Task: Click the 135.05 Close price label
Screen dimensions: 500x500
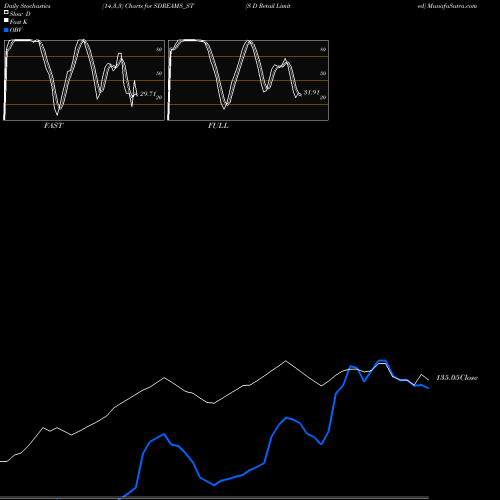Action: (457, 378)
